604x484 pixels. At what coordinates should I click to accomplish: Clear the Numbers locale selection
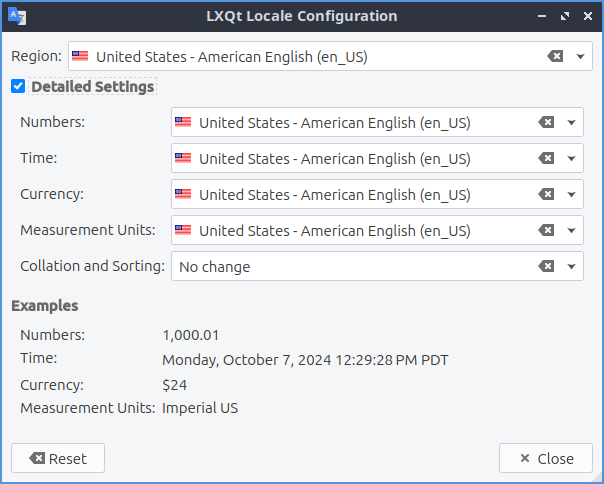coord(546,123)
